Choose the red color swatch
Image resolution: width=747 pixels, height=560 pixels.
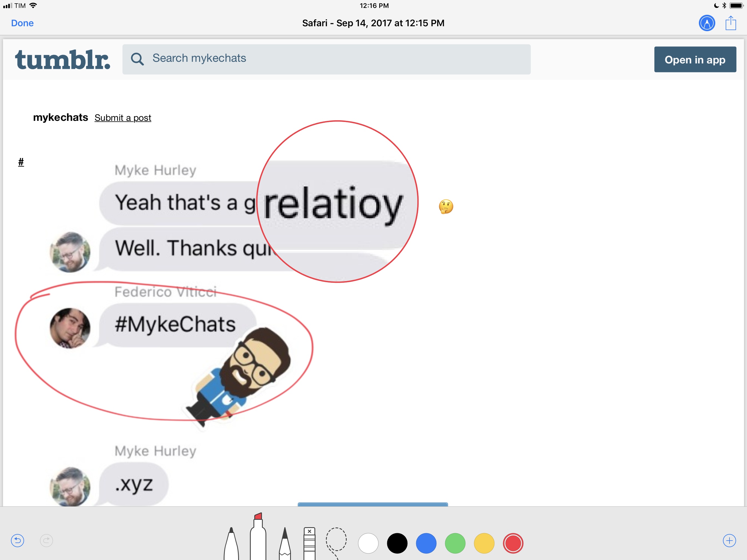pos(513,543)
